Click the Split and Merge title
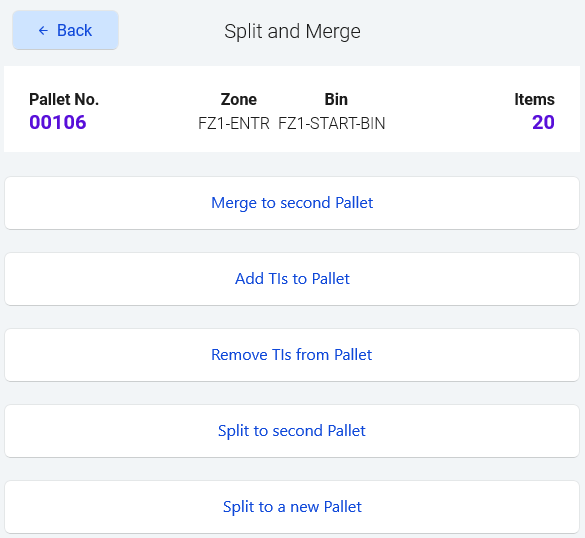The height and width of the screenshot is (538, 585). click(292, 31)
